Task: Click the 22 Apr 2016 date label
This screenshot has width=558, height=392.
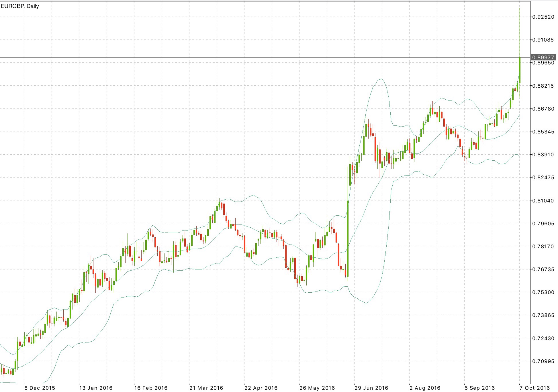Action: tap(261, 388)
